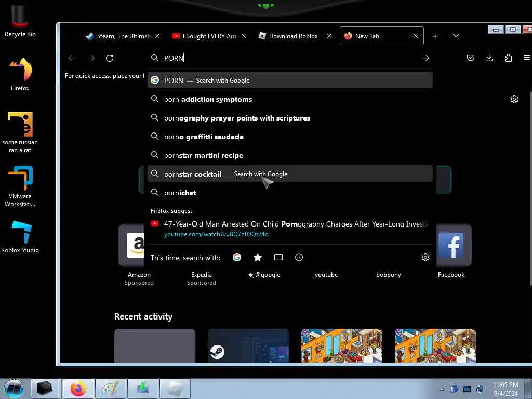
Task: Select the highlighted 'cocktail' suggestion
Action: pos(290,174)
